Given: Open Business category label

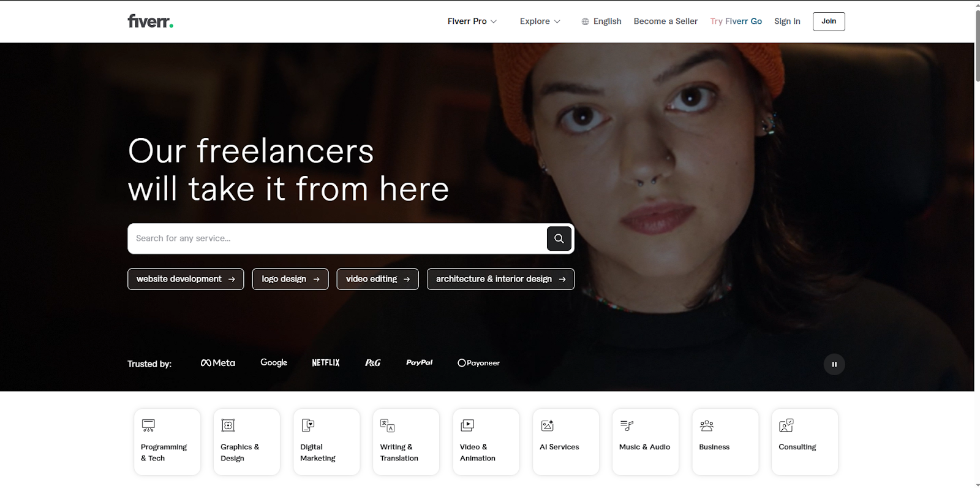Looking at the screenshot, I should 714,447.
